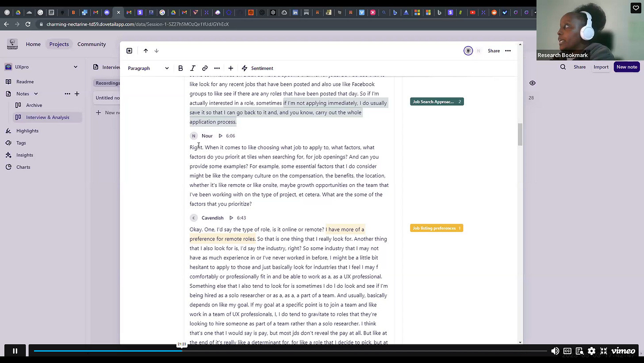
Task: Run Sentiment analysis on the note
Action: [x=257, y=68]
